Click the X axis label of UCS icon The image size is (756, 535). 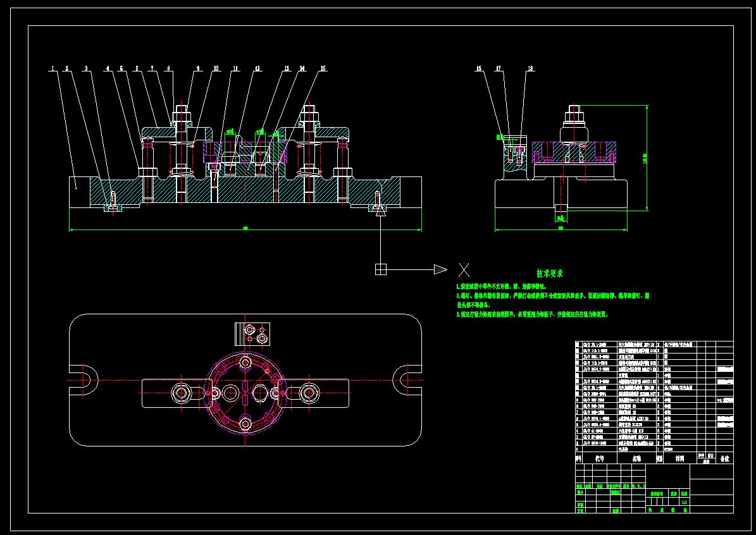point(464,270)
